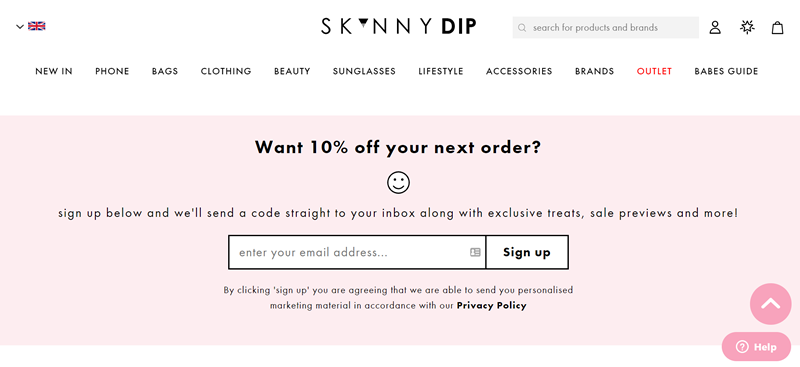Click the Sign up button
This screenshot has height=367, width=800.
tap(527, 252)
